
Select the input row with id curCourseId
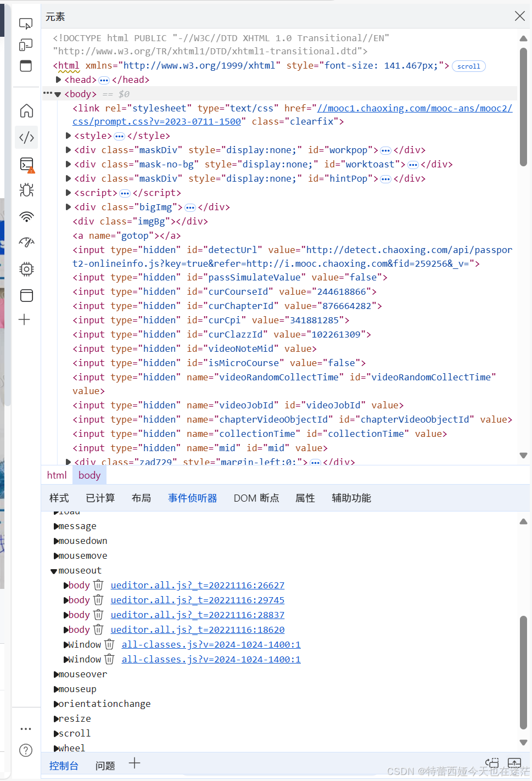point(225,291)
